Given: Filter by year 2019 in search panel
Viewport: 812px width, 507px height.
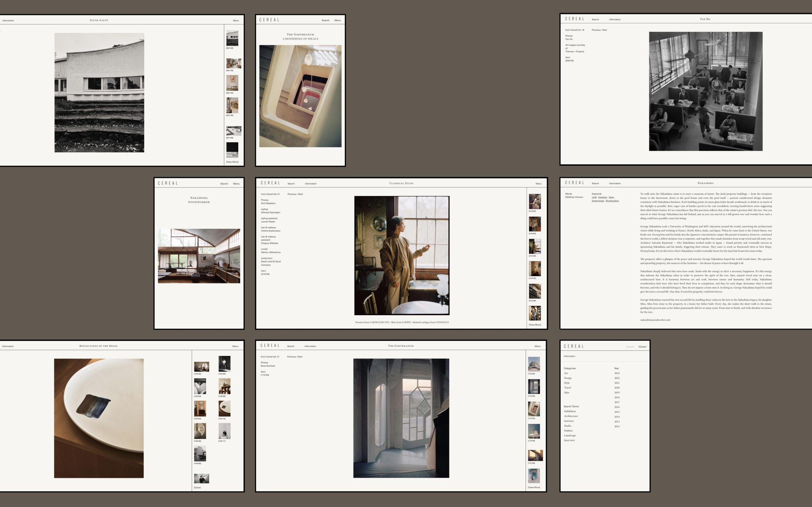Looking at the screenshot, I should click(x=617, y=392).
